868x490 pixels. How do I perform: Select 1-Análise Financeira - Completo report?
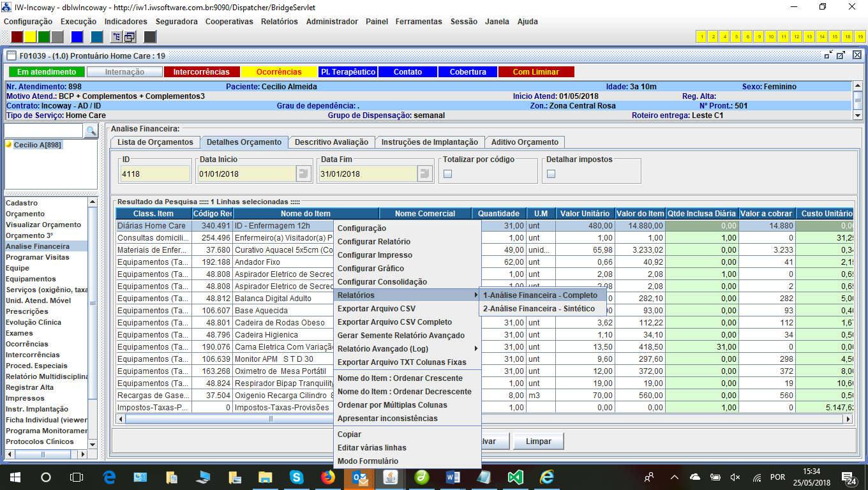(x=540, y=295)
